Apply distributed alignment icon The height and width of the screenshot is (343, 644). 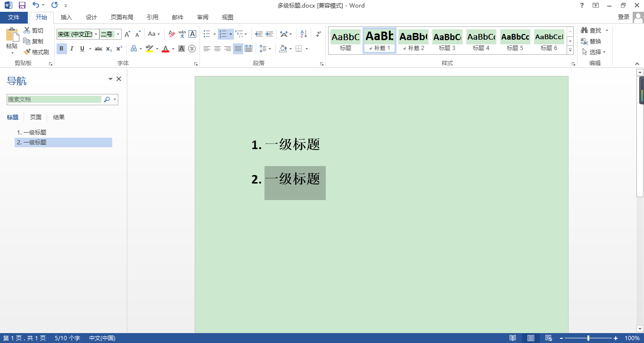tap(248, 49)
